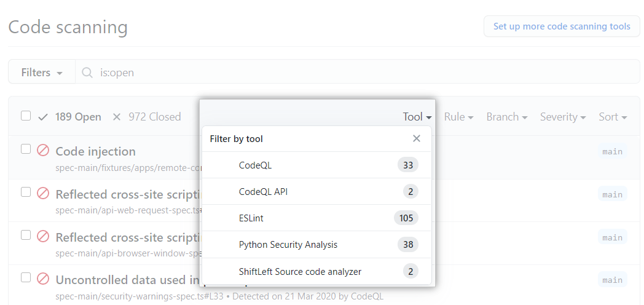644x305 pixels.
Task: Open the Code injection alert link
Action: 95,151
